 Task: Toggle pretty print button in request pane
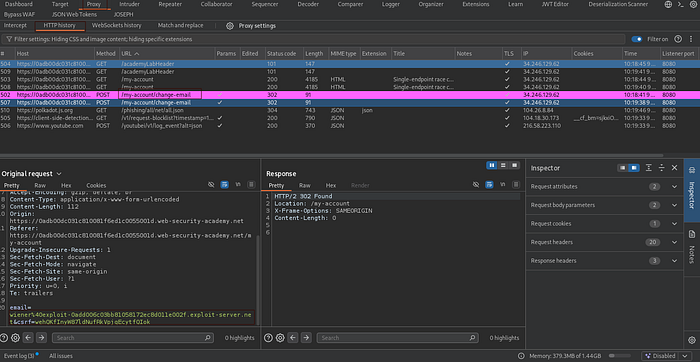pos(225,185)
